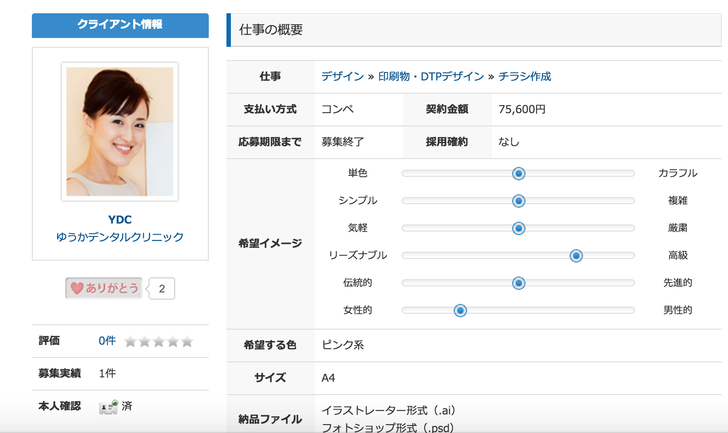This screenshot has height=433, width=728.
Task: Click the シンプル–複雑 slider handle
Action: click(x=519, y=201)
